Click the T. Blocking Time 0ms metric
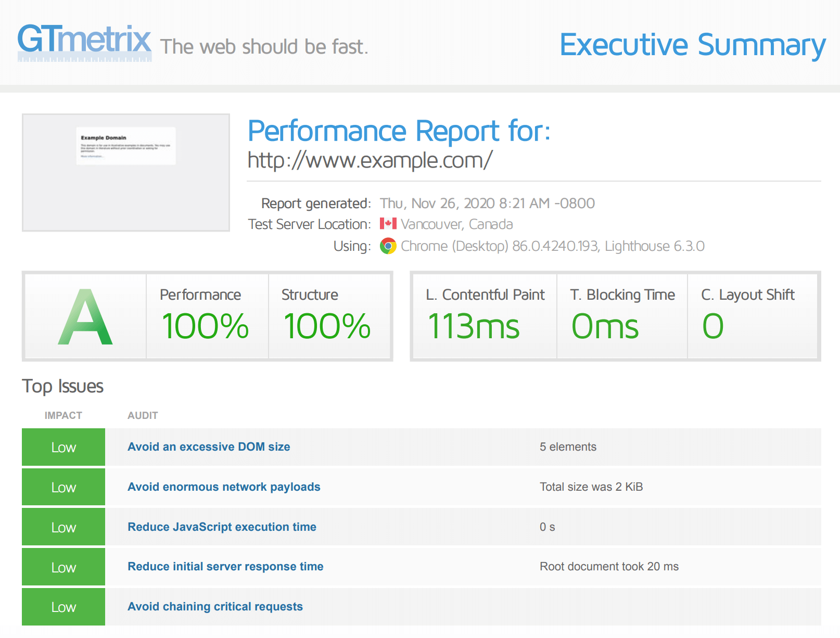 (x=605, y=326)
